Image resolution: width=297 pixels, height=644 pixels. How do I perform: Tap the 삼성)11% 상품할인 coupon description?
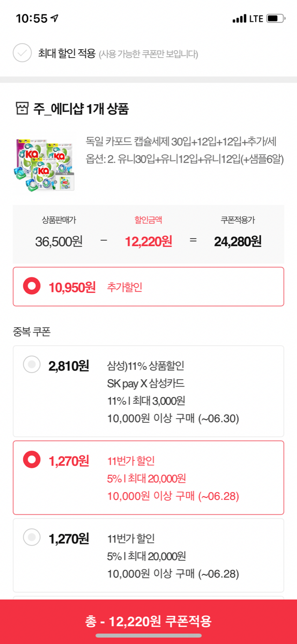pos(146,366)
